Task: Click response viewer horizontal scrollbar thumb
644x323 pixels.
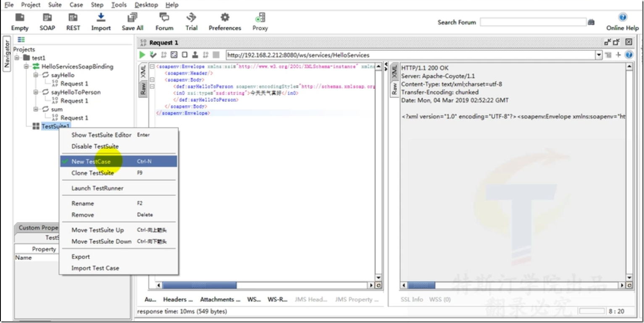Action: click(x=422, y=285)
